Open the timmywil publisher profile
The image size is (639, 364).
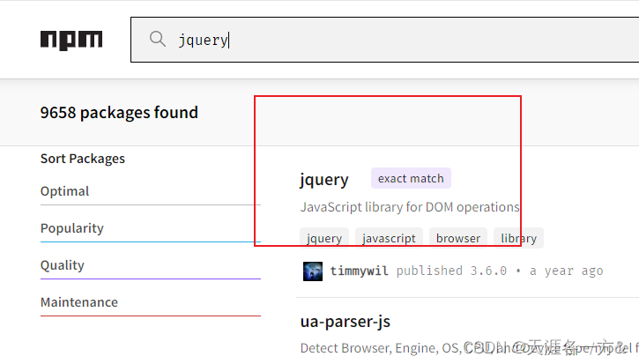pos(360,271)
